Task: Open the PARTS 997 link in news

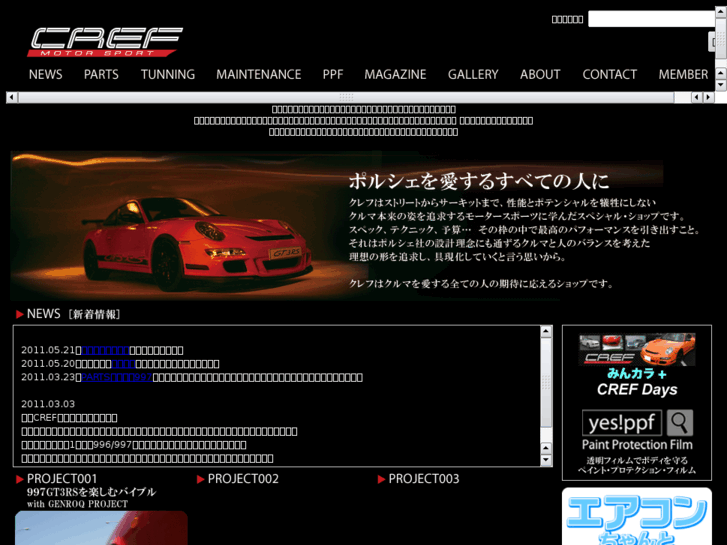Action: [x=117, y=377]
